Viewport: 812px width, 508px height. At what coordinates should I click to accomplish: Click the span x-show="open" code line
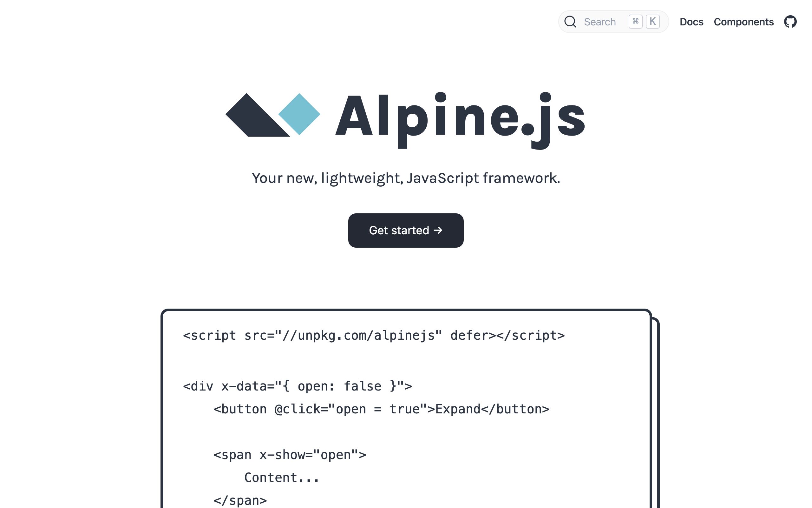(290, 455)
